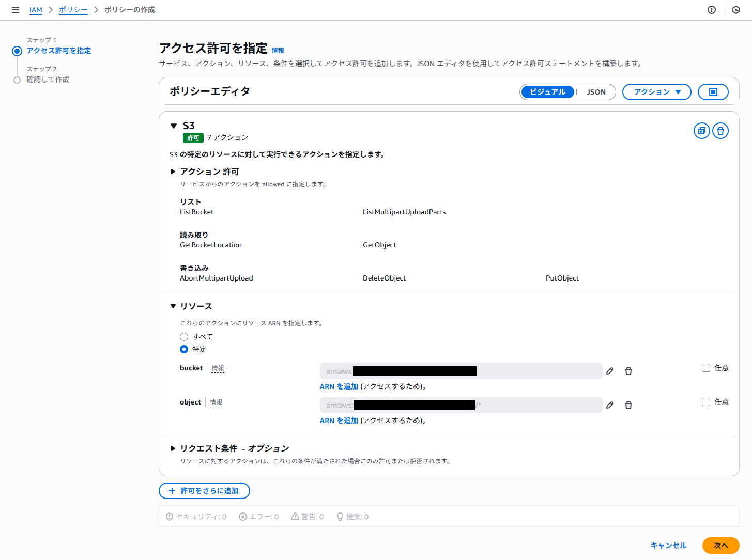Click the 次へ button
The image size is (752, 560).
721,546
